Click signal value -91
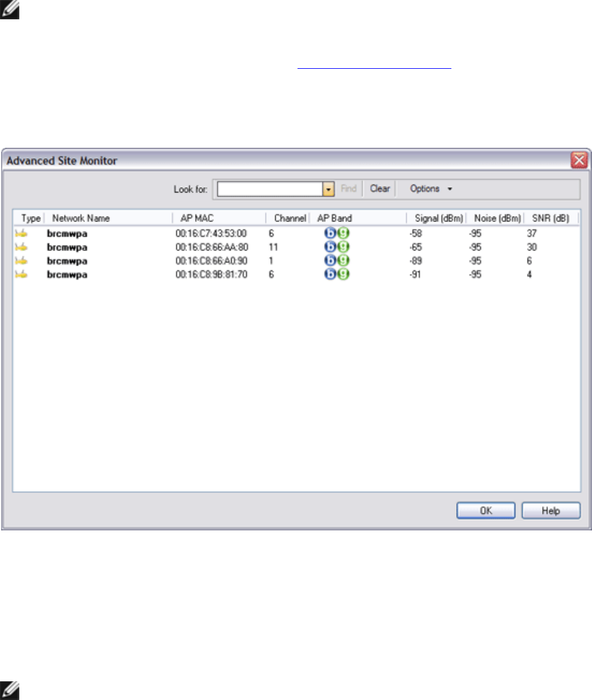This screenshot has height=700, width=592. (x=415, y=275)
